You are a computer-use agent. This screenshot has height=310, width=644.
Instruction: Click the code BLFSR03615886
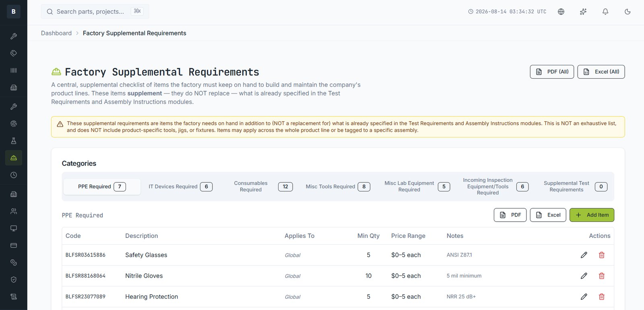[85, 255]
